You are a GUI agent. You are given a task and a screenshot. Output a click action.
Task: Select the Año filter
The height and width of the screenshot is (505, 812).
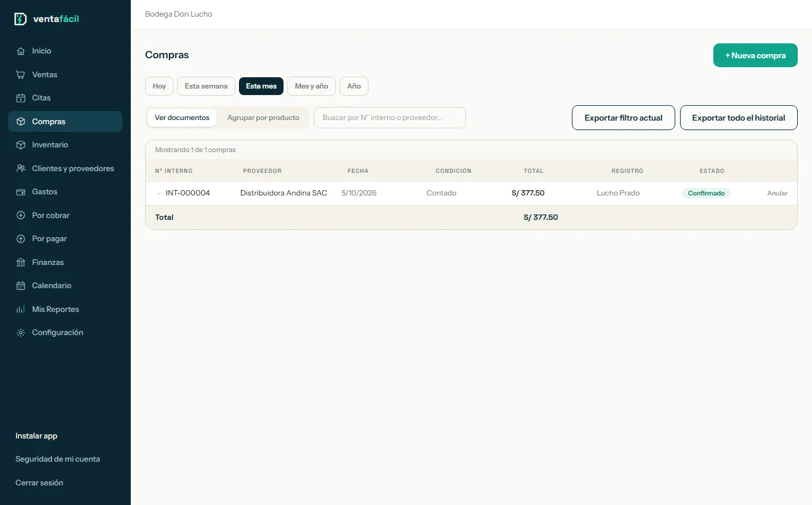click(354, 86)
